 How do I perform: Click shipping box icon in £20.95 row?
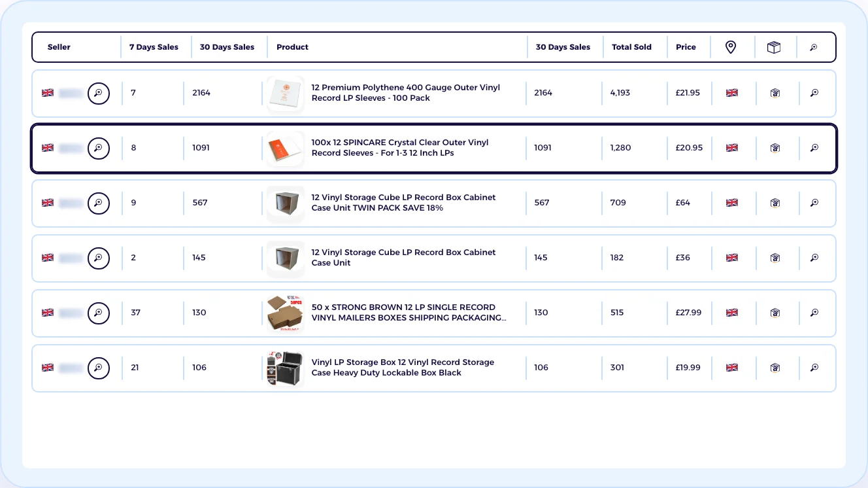pyautogui.click(x=775, y=148)
